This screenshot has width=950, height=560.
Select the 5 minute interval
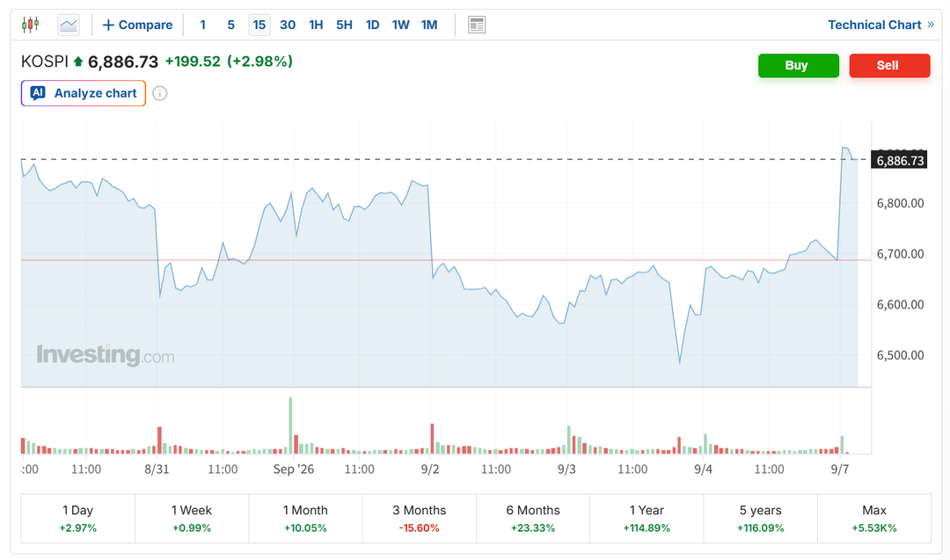pyautogui.click(x=230, y=25)
